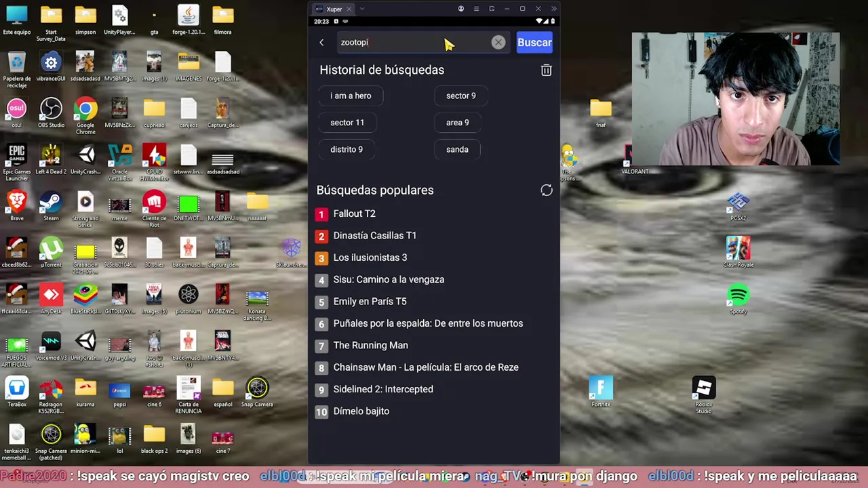This screenshot has height=488, width=868.
Task: Select the Left 4 Dead 2 shortcut
Action: [52, 159]
